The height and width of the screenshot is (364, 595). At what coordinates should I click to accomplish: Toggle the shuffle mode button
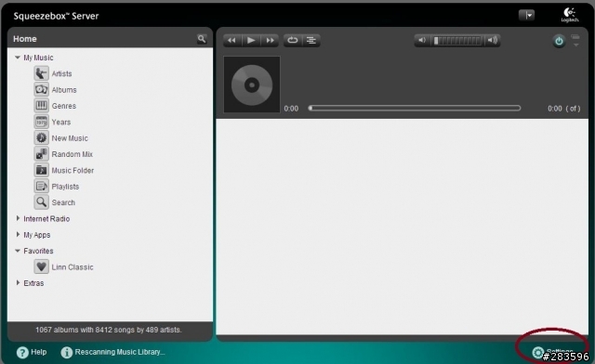pos(311,40)
